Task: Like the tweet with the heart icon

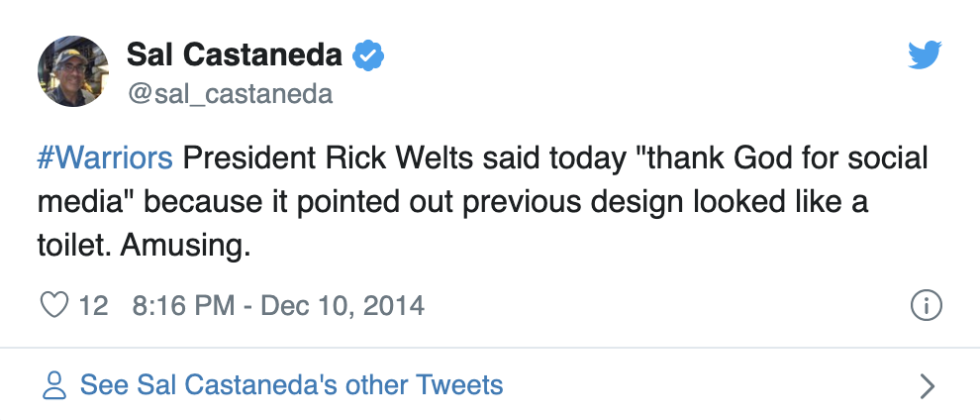Action: 53,306
